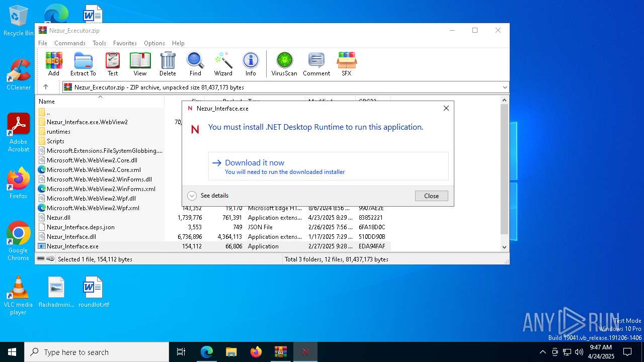644x362 pixels.
Task: Open flashadmini image file on desktop
Action: [x=56, y=292]
